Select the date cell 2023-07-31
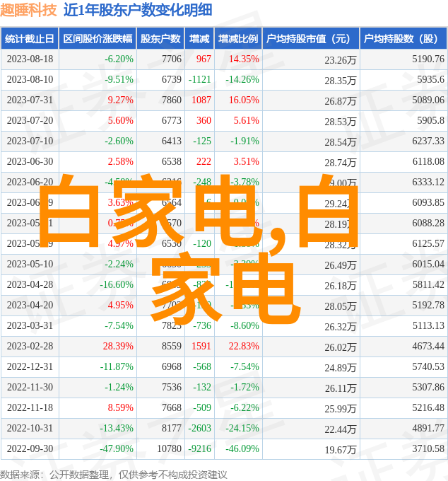Viewport: 448px width, 481px height. (x=30, y=100)
